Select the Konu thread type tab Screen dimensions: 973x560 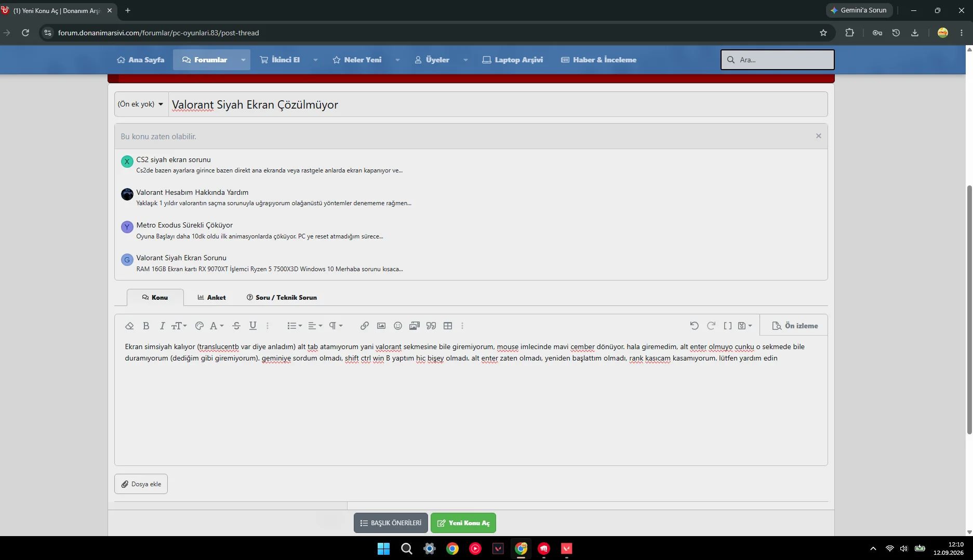tap(155, 298)
